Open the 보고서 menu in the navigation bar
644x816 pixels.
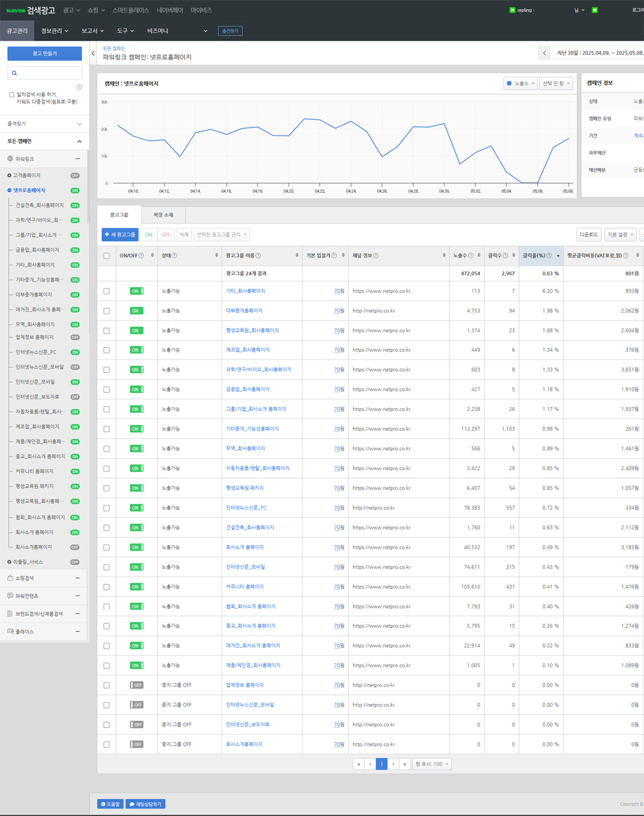pyautogui.click(x=92, y=31)
